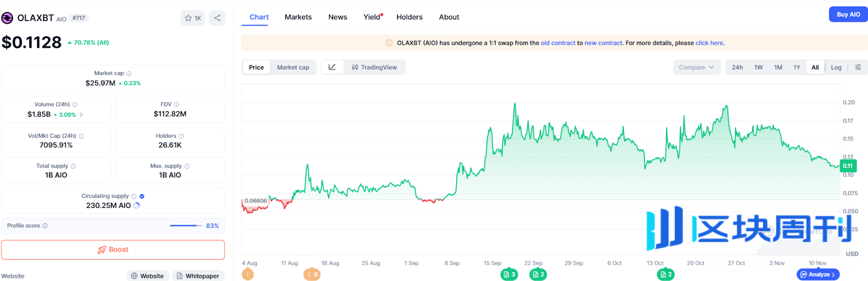
Task: Open the News tab
Action: [337, 17]
